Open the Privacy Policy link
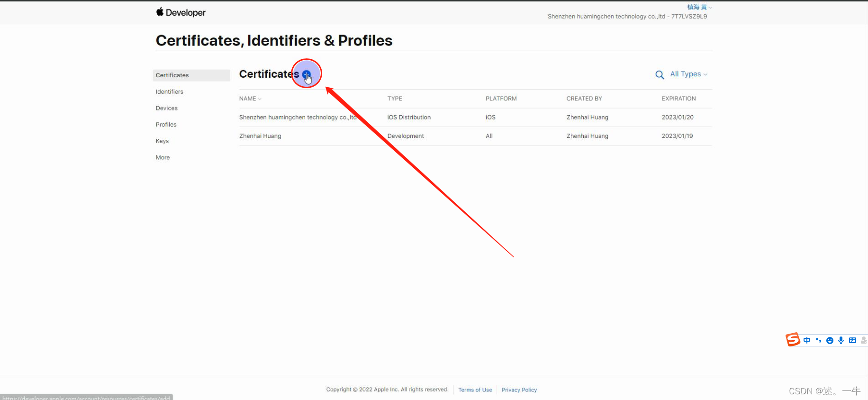The height and width of the screenshot is (400, 868). [x=519, y=390]
